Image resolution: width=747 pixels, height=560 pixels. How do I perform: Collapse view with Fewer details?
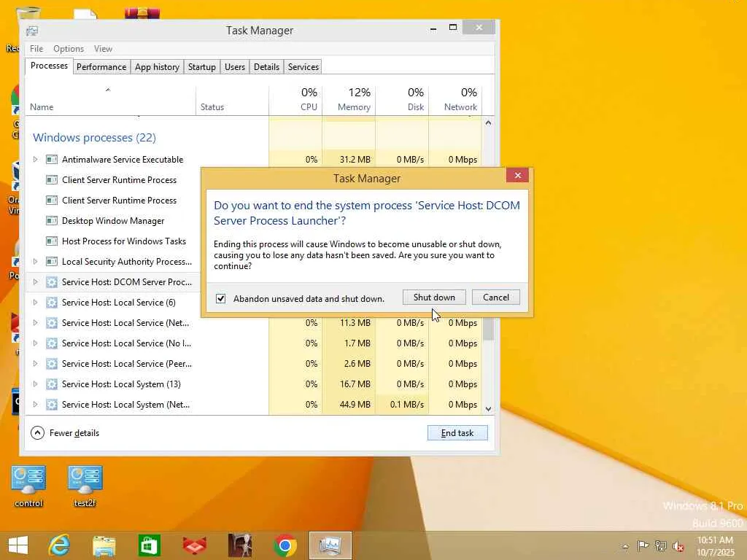65,433
